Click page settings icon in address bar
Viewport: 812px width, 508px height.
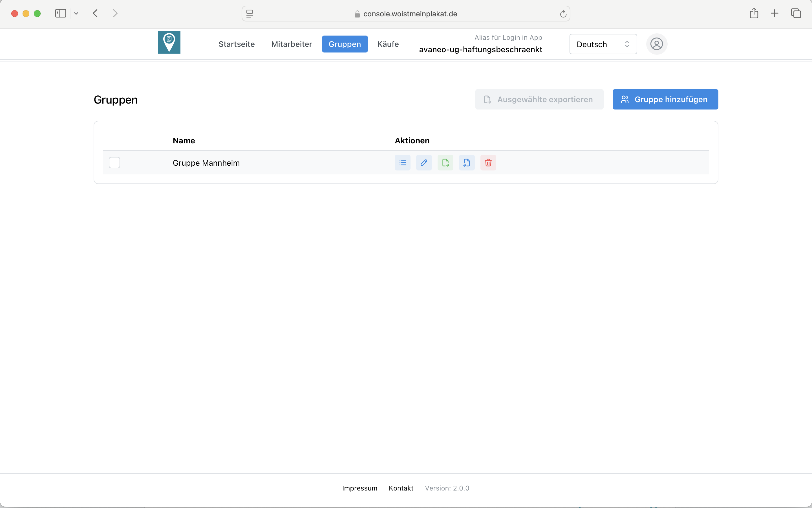tap(250, 14)
